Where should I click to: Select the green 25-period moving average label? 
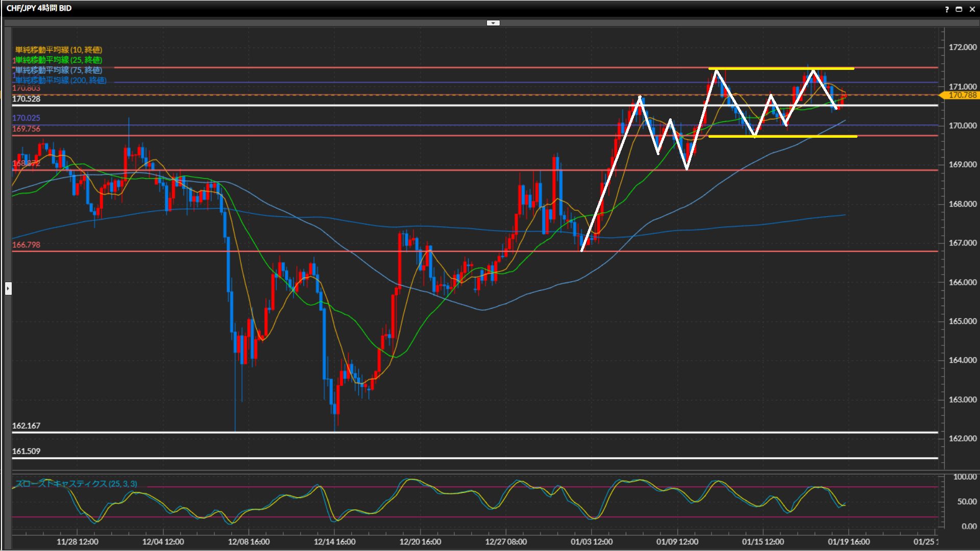[59, 60]
